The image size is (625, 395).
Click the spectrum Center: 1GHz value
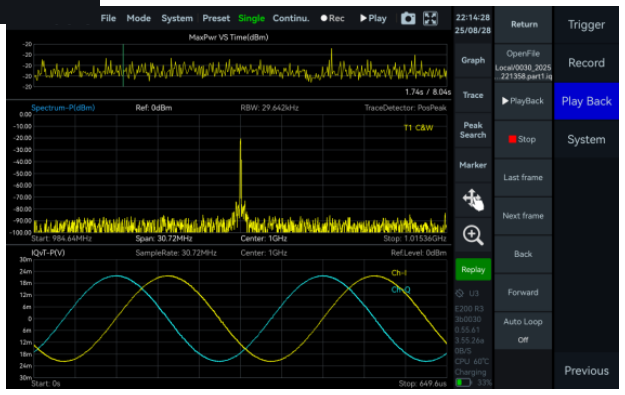point(264,239)
